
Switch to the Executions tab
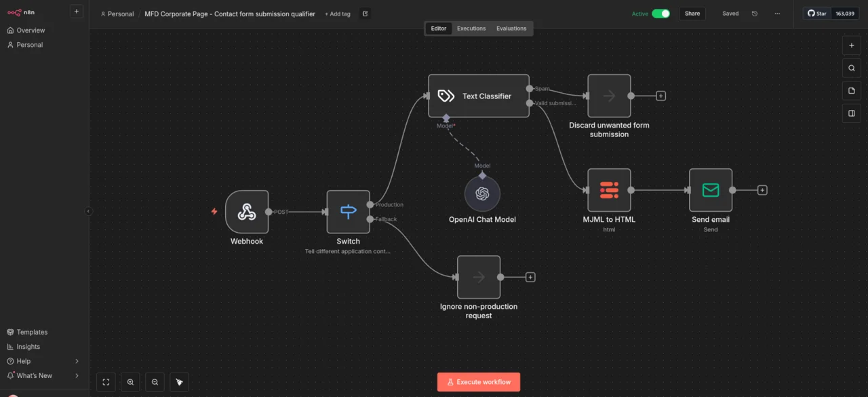tap(471, 28)
